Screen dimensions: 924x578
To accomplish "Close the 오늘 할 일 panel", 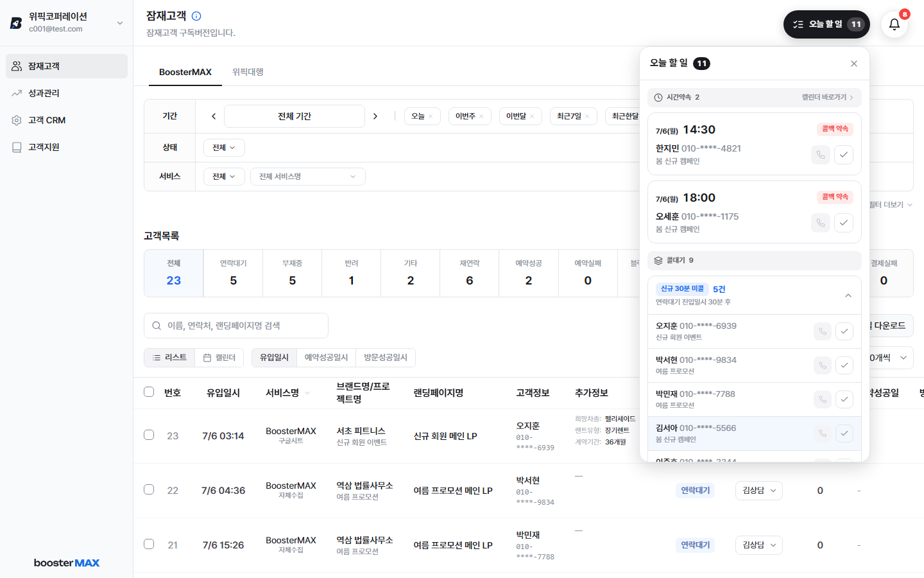I will (x=853, y=64).
